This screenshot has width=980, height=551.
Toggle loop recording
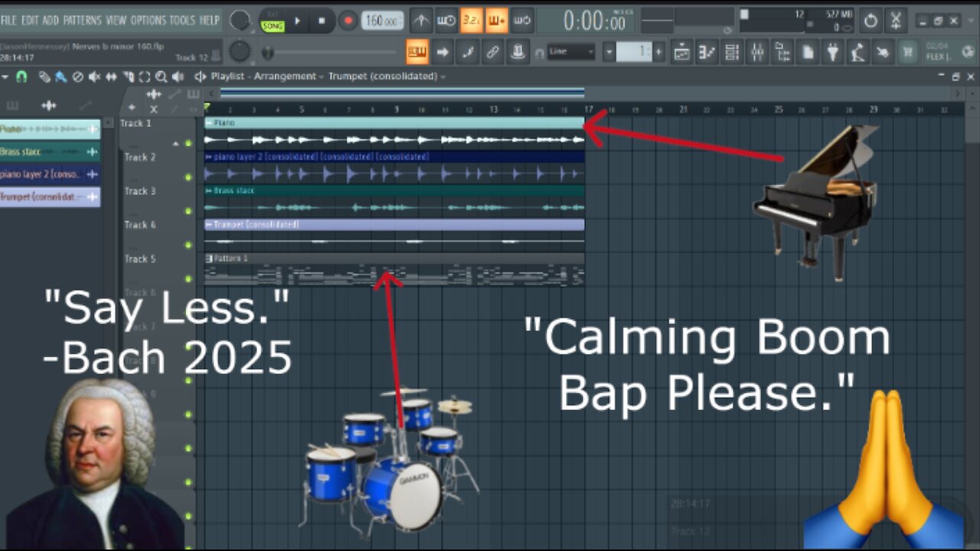tap(522, 21)
